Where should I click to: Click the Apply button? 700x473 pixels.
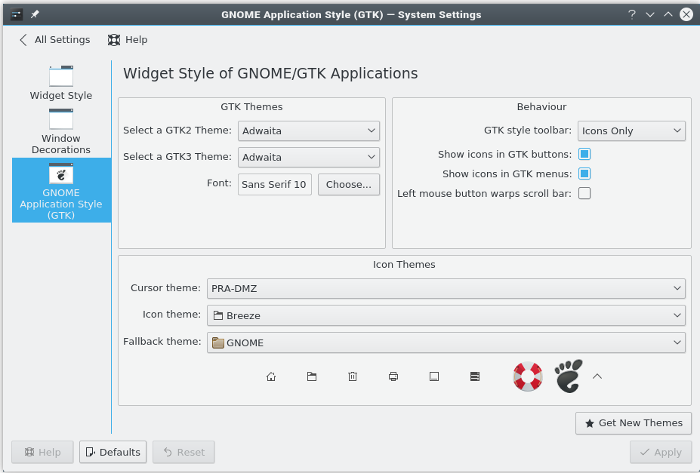[661, 452]
